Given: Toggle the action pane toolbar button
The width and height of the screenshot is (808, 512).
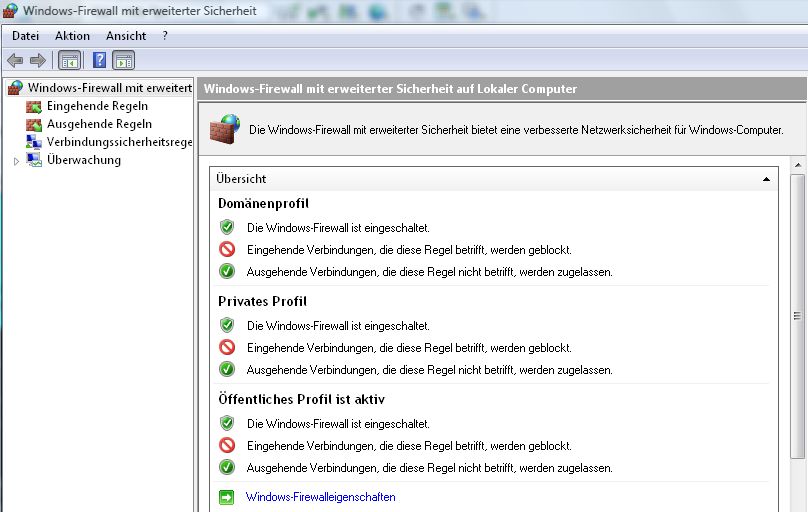Looking at the screenshot, I should (x=124, y=60).
